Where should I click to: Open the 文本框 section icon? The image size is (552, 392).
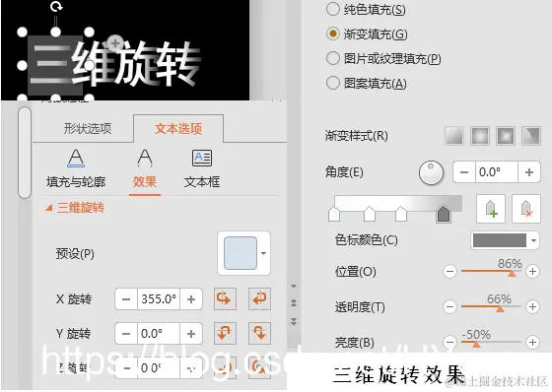[x=202, y=168]
